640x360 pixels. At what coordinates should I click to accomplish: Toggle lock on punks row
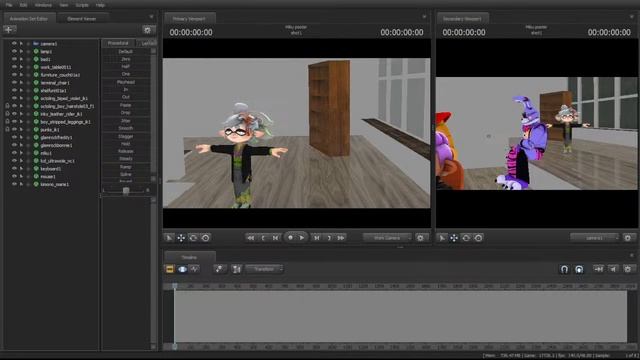click(x=7, y=129)
